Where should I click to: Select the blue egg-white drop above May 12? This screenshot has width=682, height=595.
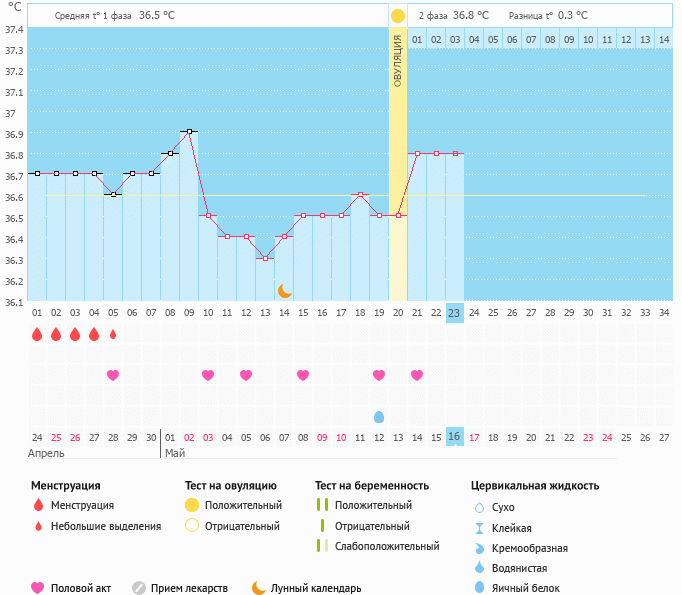coord(379,416)
